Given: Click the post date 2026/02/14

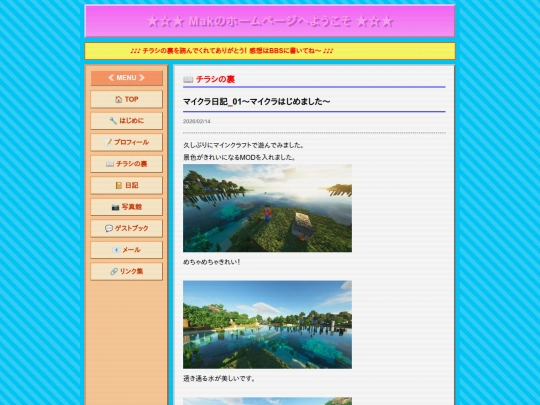Looking at the screenshot, I should click(197, 122).
